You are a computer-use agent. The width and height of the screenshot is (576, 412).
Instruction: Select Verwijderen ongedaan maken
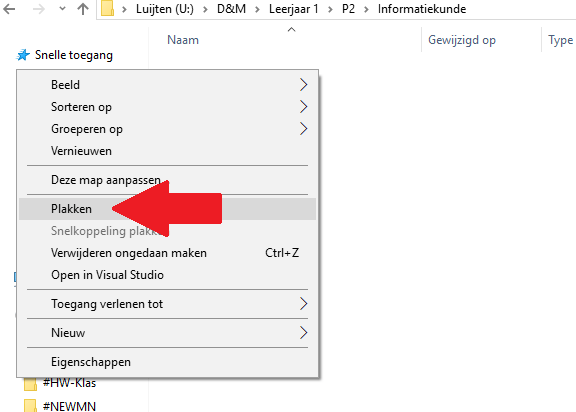pos(168,253)
